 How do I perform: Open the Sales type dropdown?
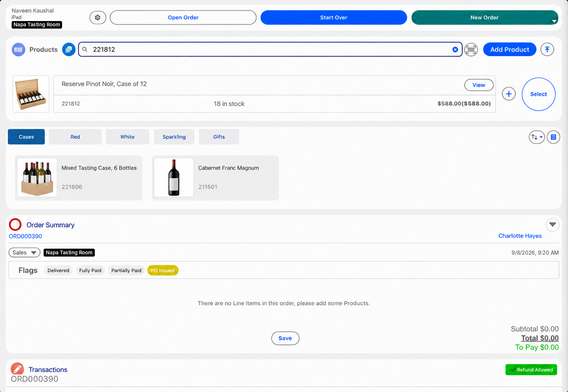coord(24,252)
